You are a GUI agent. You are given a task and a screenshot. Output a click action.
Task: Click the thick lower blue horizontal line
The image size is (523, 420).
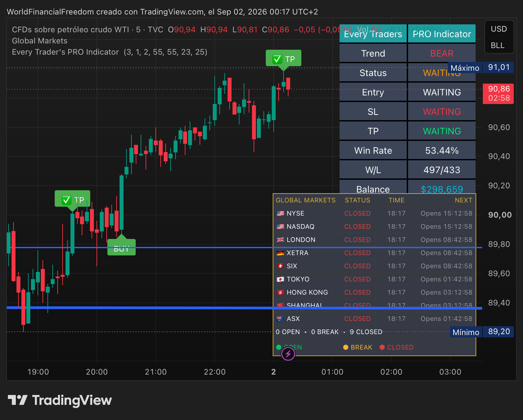click(244, 308)
